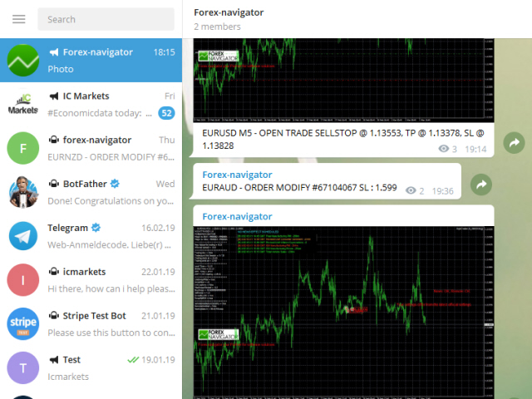
Task: Click the EURNZD - ORDER MODIFY preview text
Action: click(111, 157)
